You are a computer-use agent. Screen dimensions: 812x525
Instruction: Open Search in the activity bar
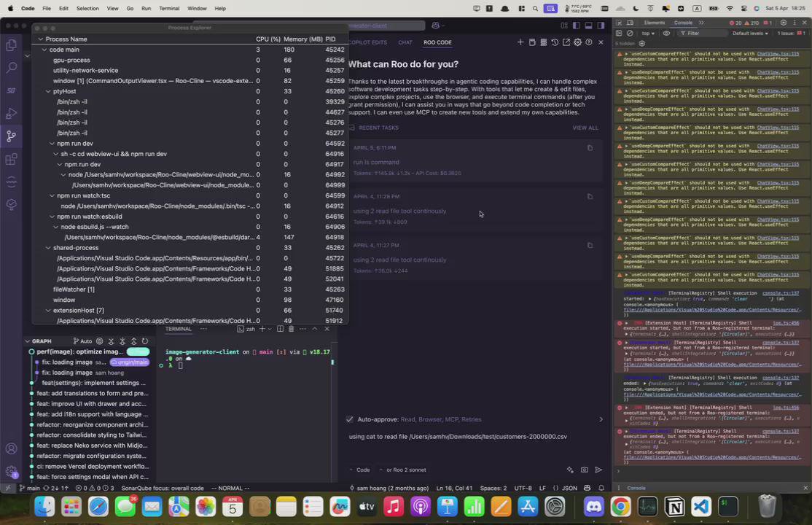tap(12, 68)
